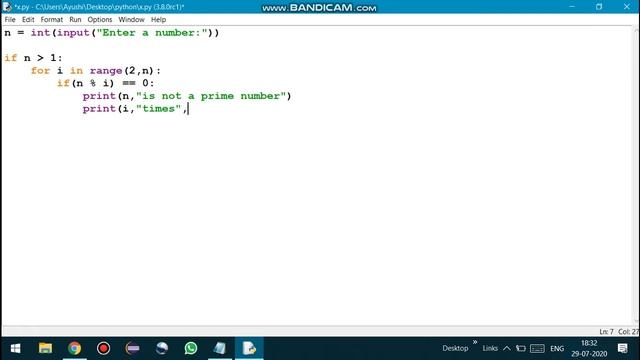Open WhatsApp from the taskbar
This screenshot has width=640, height=360.
click(191, 348)
